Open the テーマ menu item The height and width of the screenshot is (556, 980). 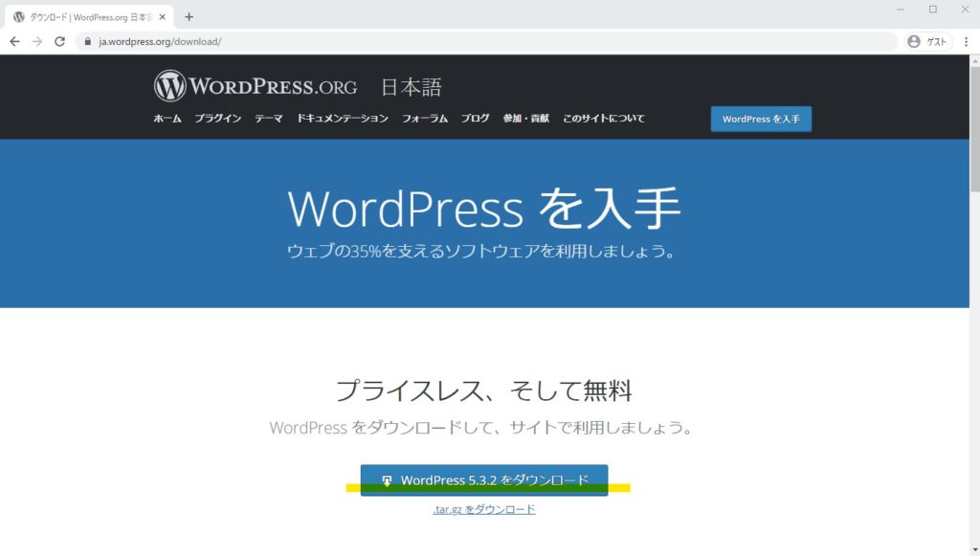point(269,118)
